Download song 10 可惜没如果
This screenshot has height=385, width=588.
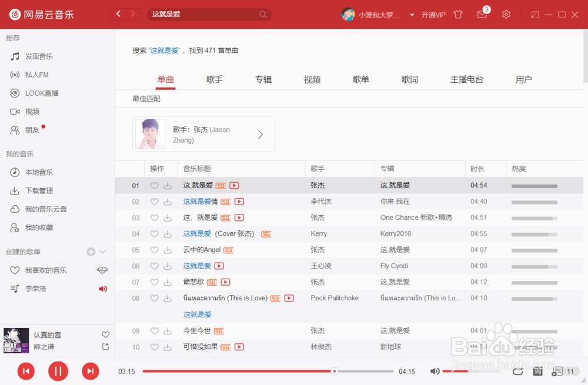[x=167, y=347]
